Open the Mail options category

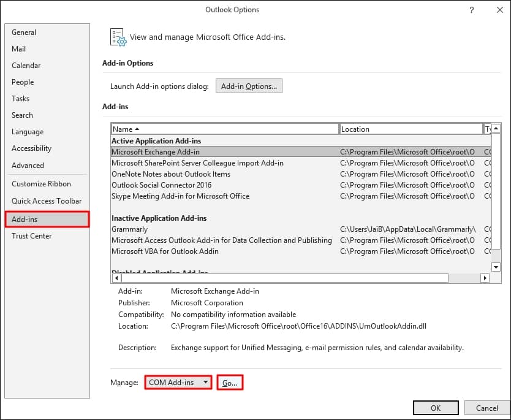point(47,49)
